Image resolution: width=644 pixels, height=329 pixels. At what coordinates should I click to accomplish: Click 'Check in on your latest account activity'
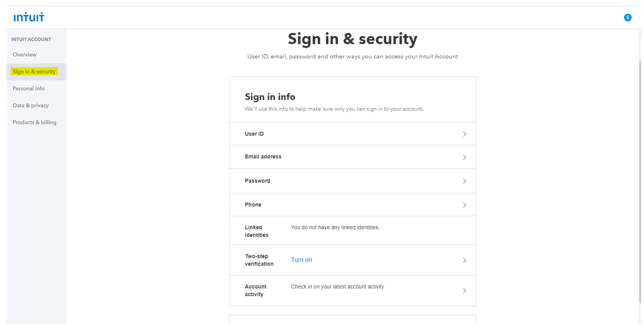click(337, 286)
